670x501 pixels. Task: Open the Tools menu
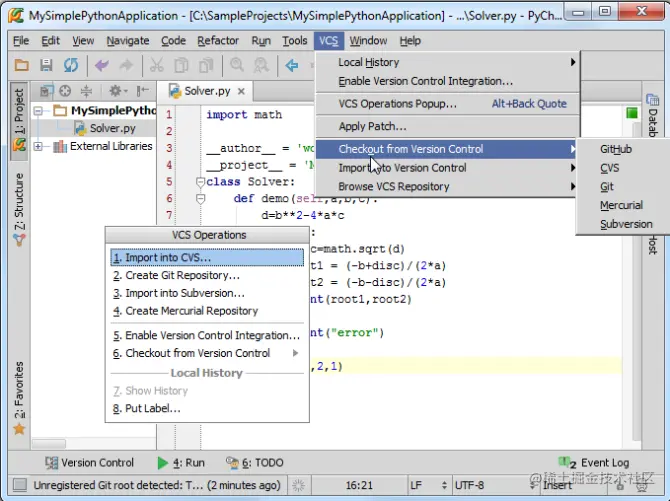pos(294,41)
